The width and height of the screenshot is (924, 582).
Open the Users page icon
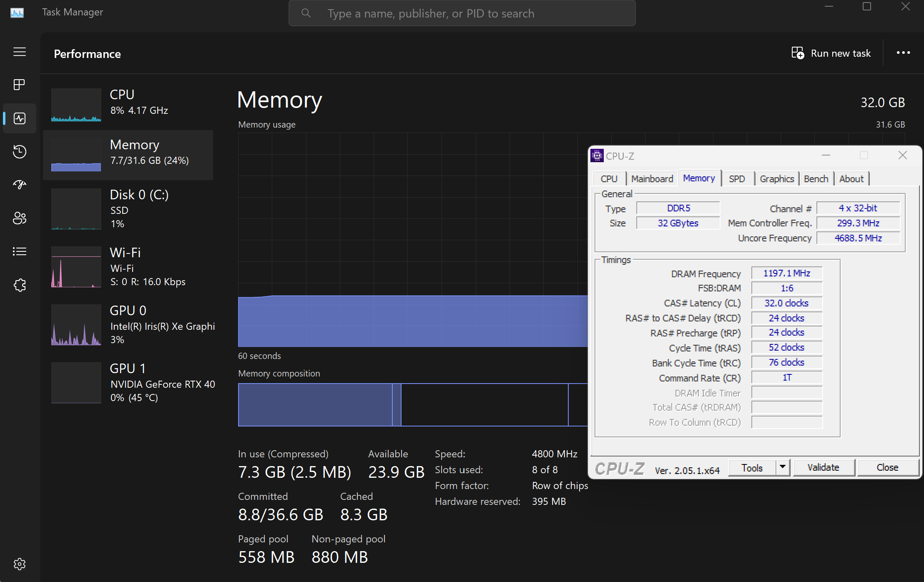click(x=20, y=218)
